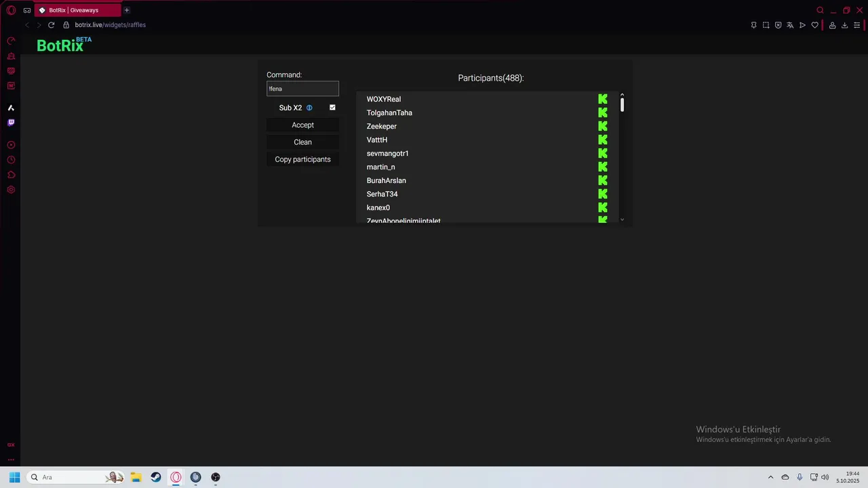The image size is (868, 488).
Task: Select participant sevmangotr1
Action: [x=388, y=153]
